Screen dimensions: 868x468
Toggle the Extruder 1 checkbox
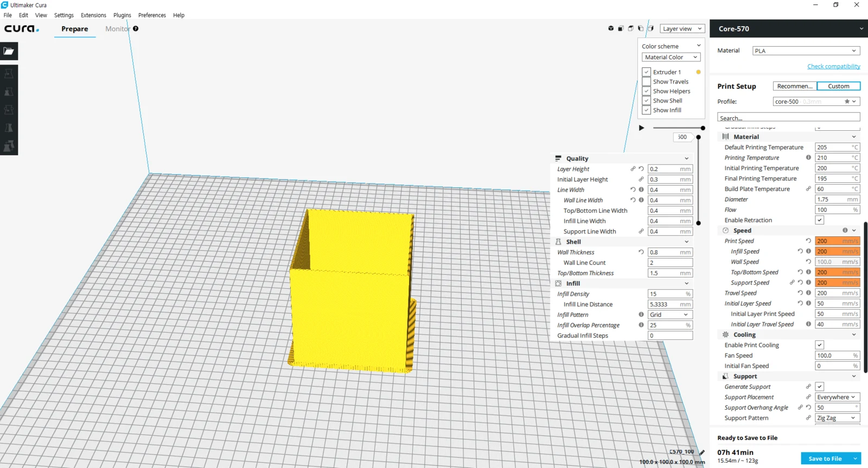[x=646, y=72]
